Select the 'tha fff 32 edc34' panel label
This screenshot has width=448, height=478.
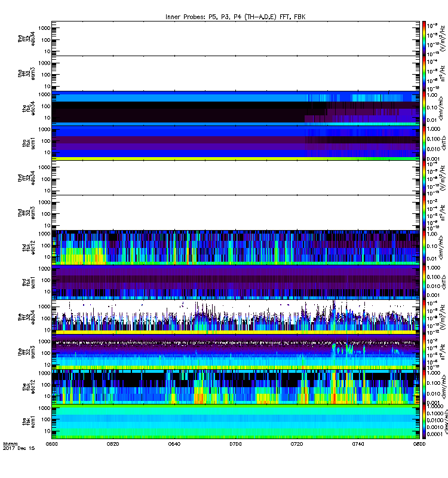[26, 38]
